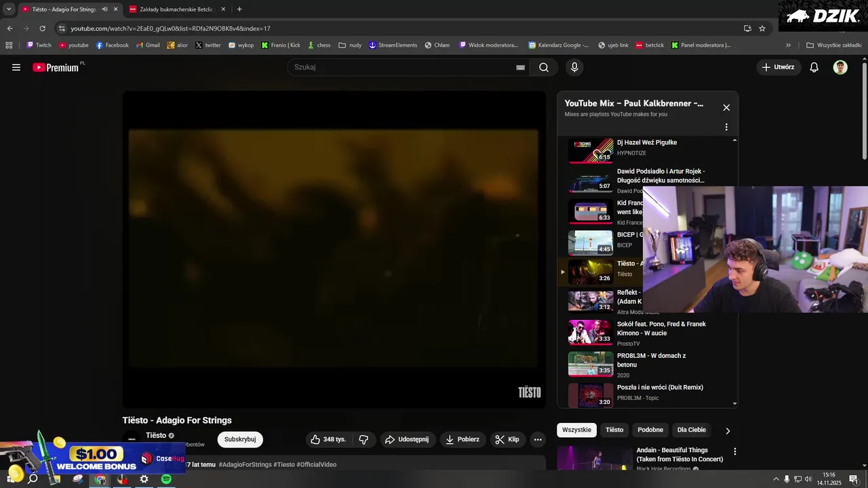Open the Kalendarz Google bookmark

[558, 45]
